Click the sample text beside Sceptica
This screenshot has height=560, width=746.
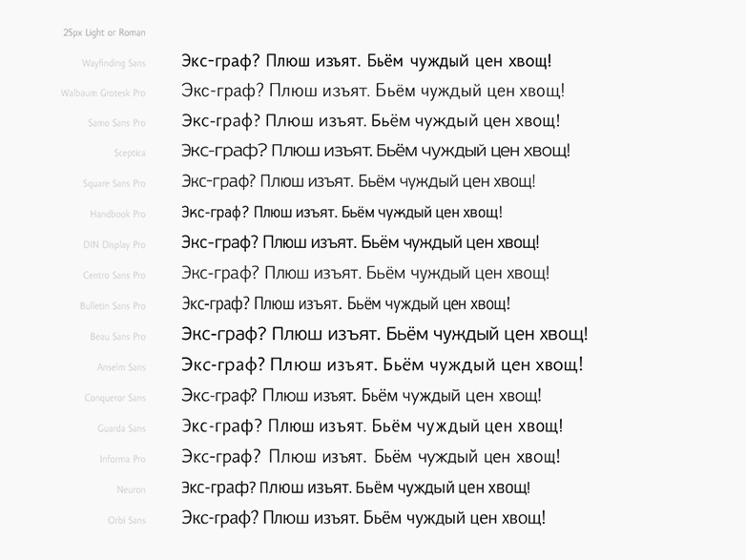pyautogui.click(x=375, y=152)
